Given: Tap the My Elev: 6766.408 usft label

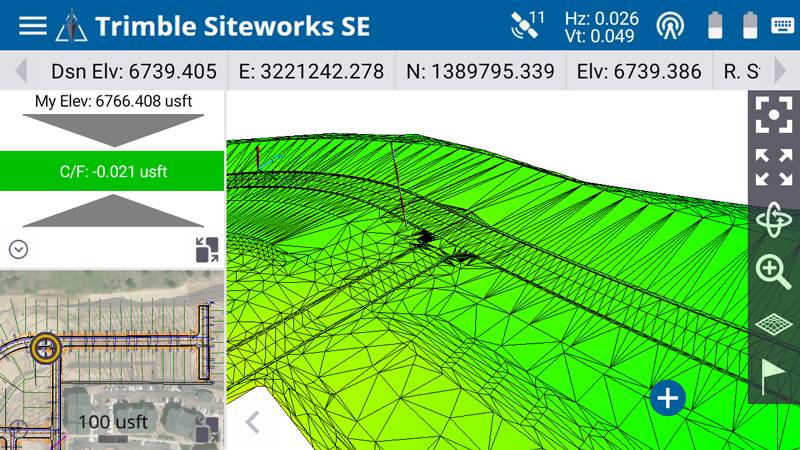Looking at the screenshot, I should click(x=113, y=101).
